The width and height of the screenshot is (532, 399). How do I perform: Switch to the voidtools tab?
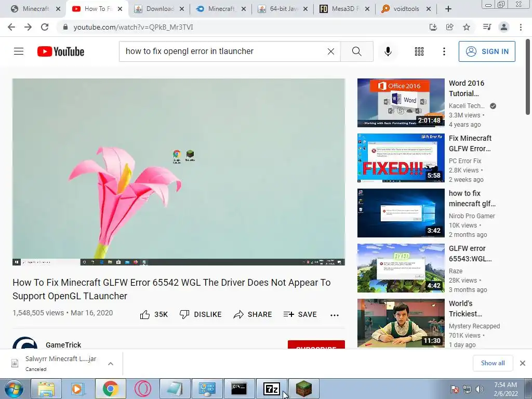pos(406,9)
